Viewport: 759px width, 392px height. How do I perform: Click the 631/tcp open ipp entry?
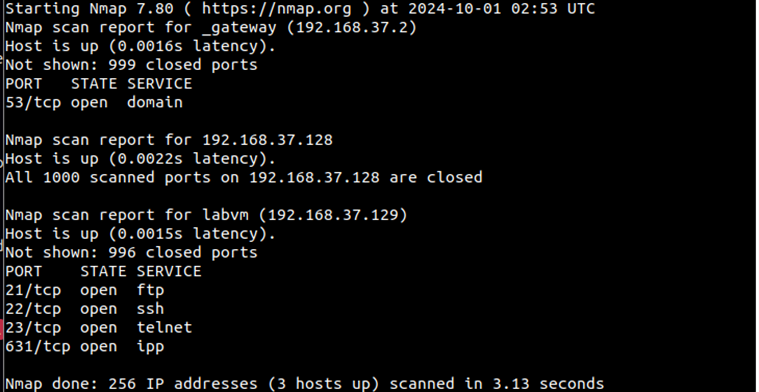pyautogui.click(x=85, y=347)
